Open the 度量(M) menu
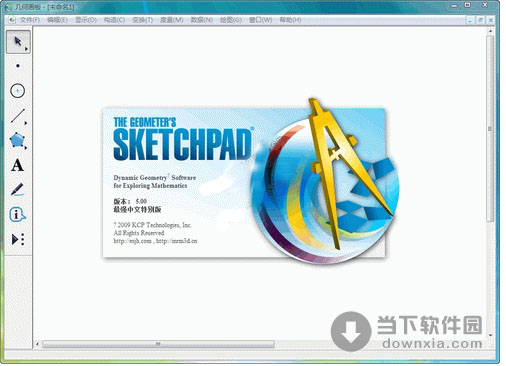 [172, 20]
